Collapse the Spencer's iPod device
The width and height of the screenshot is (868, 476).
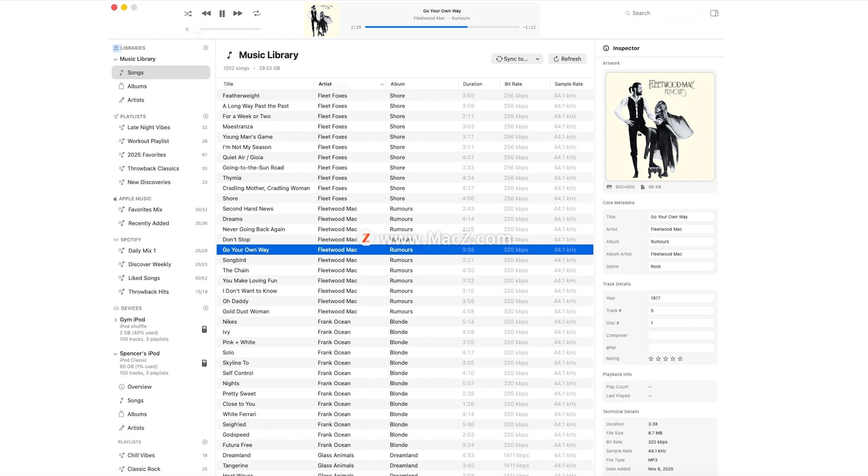(x=115, y=354)
